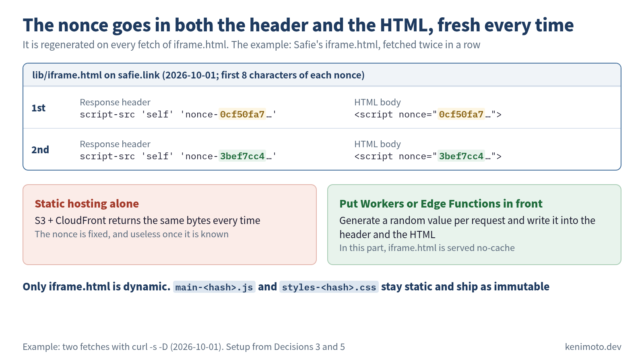Click the slide title about the nonce
The height and width of the screenshot is (362, 644).
[298, 25]
